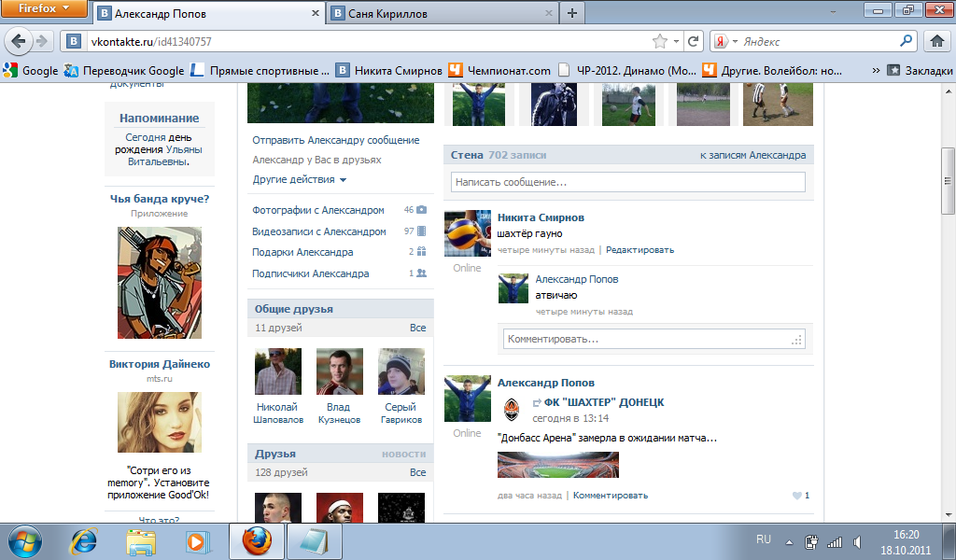The image size is (956, 560).
Task: Click Все next to 128 друзей
Action: coord(417,472)
